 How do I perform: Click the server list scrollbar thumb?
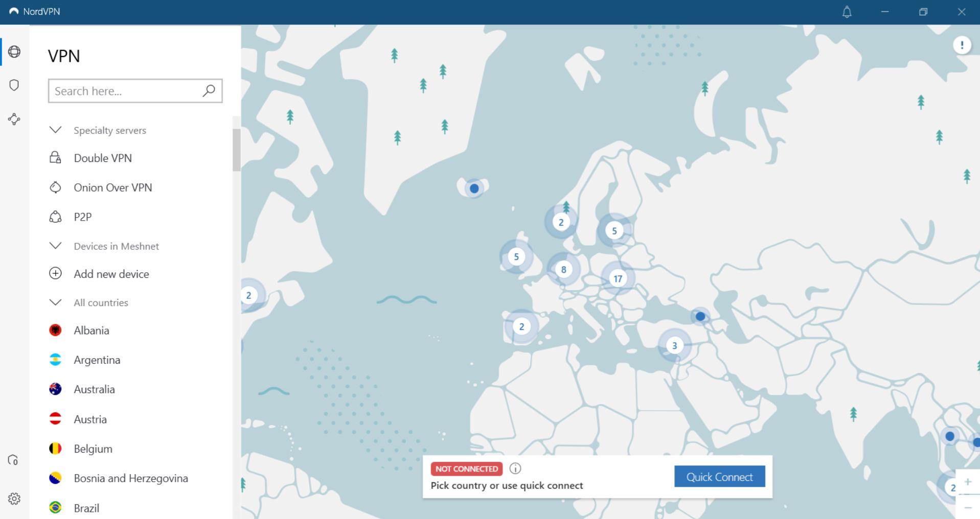tap(236, 150)
